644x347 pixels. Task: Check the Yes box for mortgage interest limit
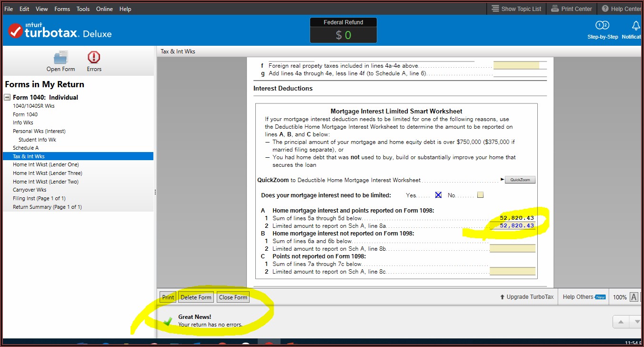(x=438, y=195)
